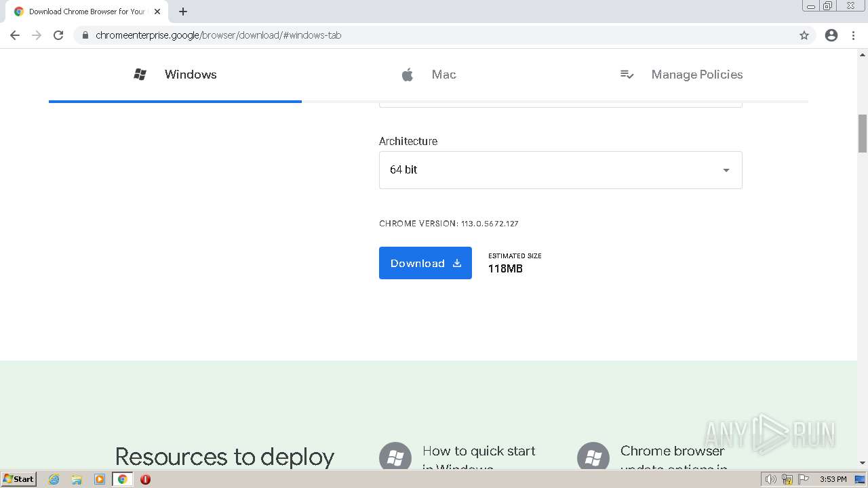Click the scrollbar down arrow

click(x=863, y=464)
